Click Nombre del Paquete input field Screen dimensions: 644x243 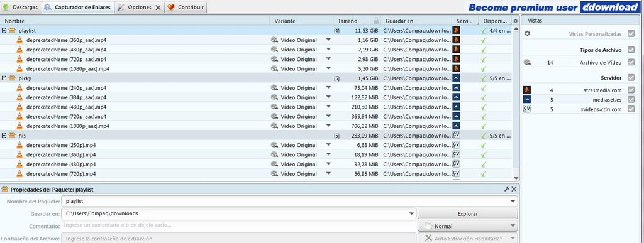pos(289,201)
